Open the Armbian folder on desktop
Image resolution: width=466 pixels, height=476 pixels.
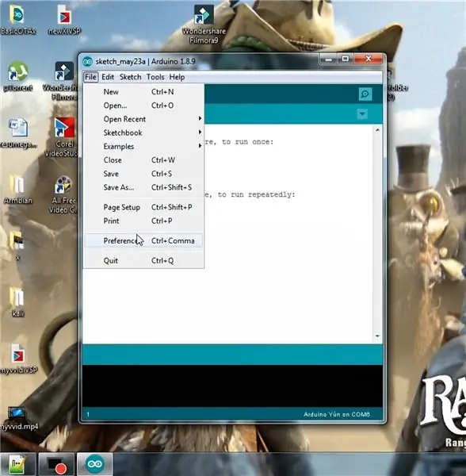(17, 190)
